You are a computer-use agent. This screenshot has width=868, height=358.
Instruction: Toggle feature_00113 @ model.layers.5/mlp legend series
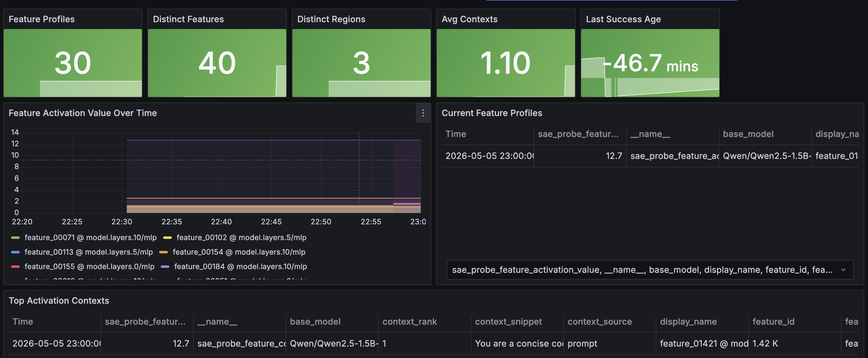pyautogui.click(x=89, y=252)
